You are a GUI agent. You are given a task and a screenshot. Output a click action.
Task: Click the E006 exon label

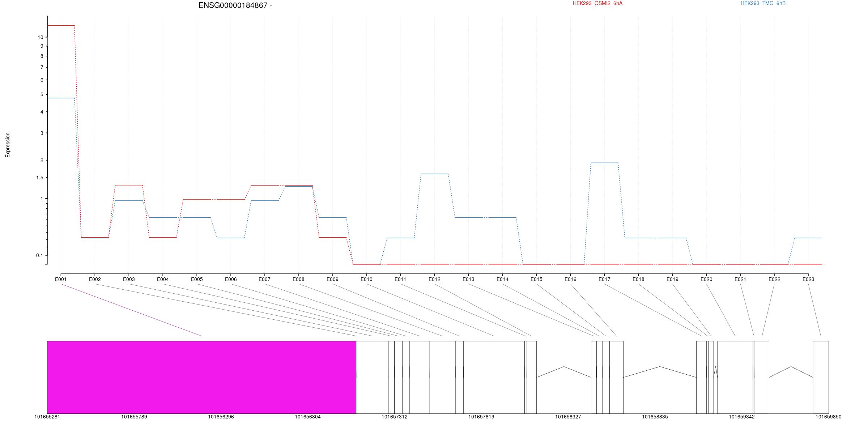[x=231, y=279]
